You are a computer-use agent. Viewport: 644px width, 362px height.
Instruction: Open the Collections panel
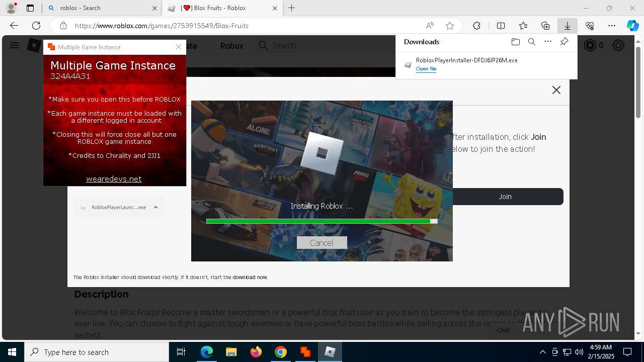pos(545,26)
